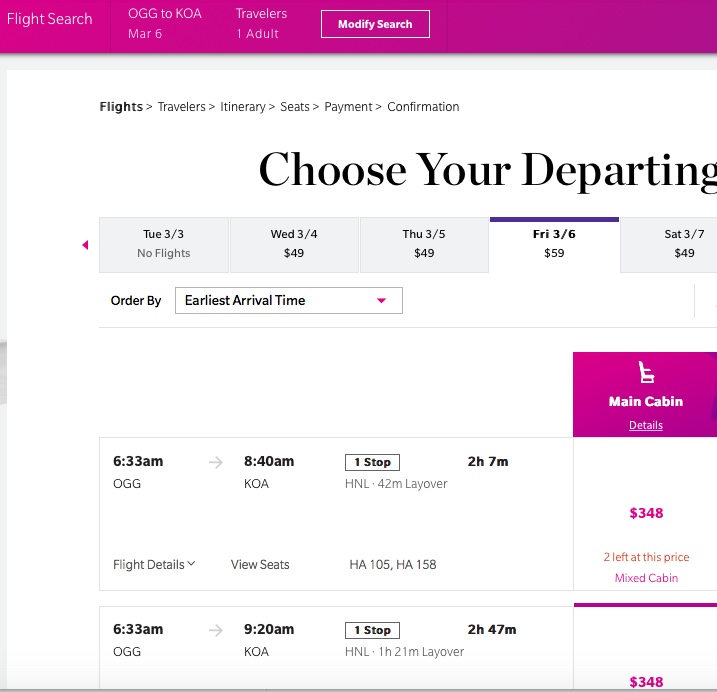Expand Flight Details for the 6:33am flight

click(154, 564)
